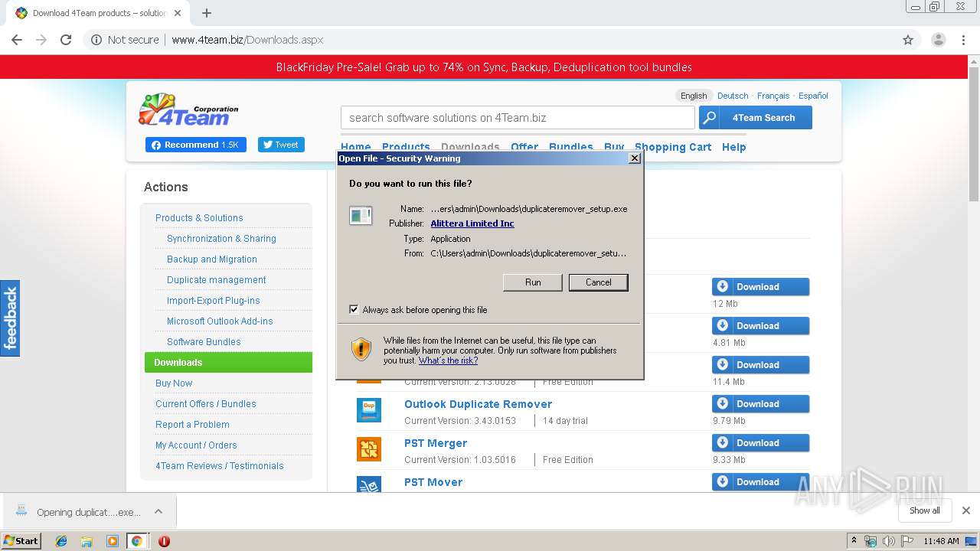
Task: Open the side feedback tab
Action: (x=10, y=318)
